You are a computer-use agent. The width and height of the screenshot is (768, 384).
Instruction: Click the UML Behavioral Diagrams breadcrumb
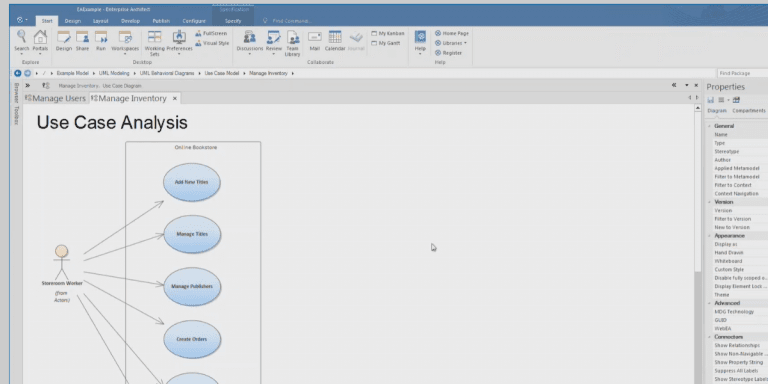pyautogui.click(x=167, y=73)
